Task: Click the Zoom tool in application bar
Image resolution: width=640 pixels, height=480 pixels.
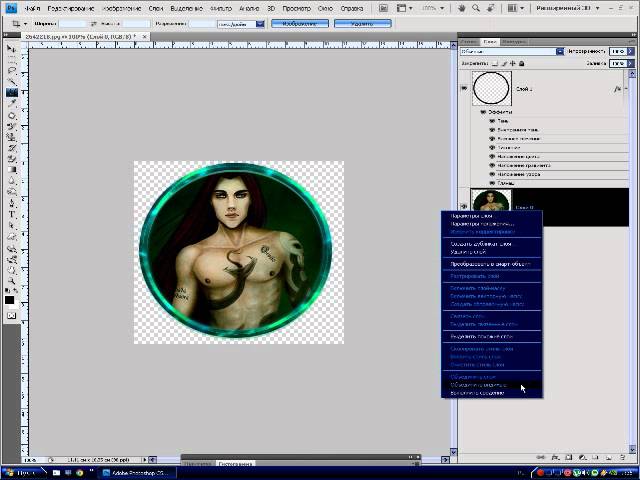Action: pos(476,8)
